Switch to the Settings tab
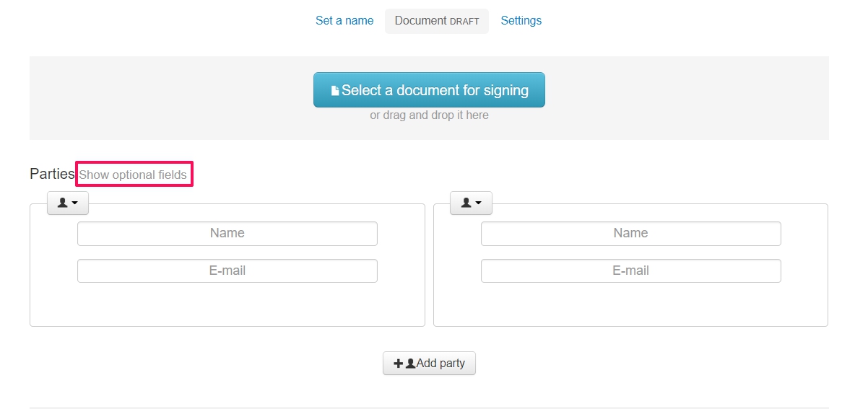 coord(521,21)
